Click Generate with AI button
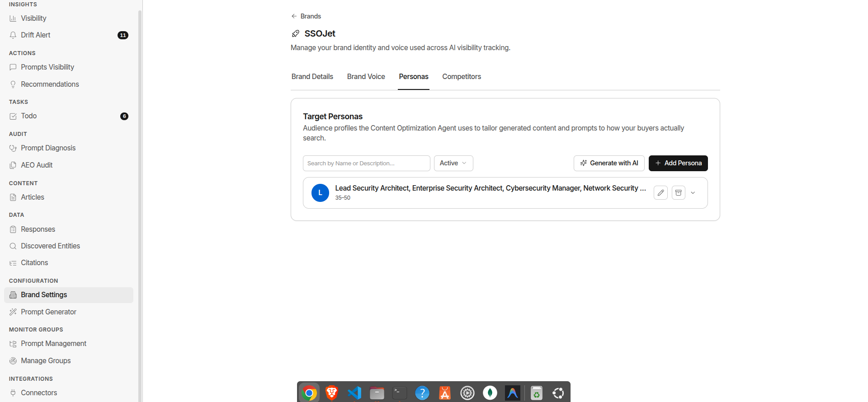Image resolution: width=868 pixels, height=402 pixels. point(609,163)
